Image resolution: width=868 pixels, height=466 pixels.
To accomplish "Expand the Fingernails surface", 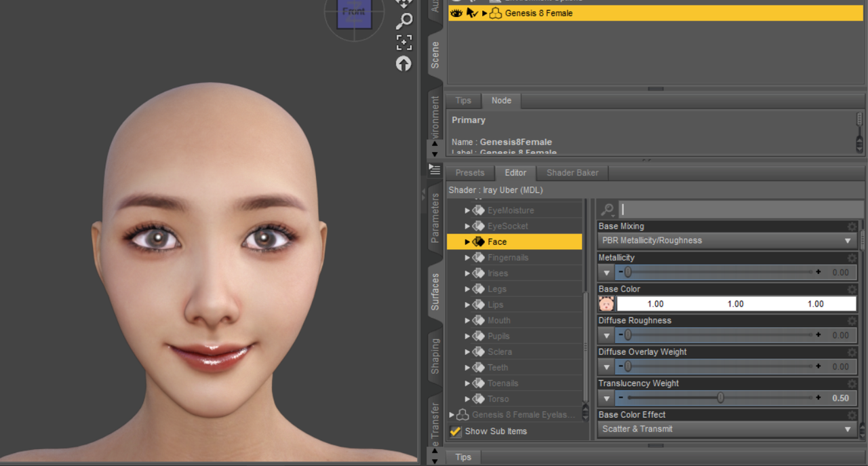I will point(467,258).
